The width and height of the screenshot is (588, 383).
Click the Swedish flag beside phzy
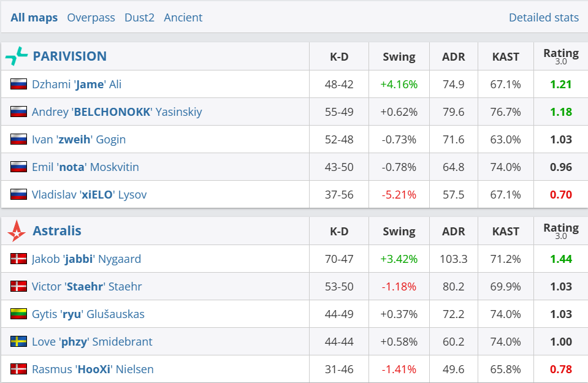19,341
